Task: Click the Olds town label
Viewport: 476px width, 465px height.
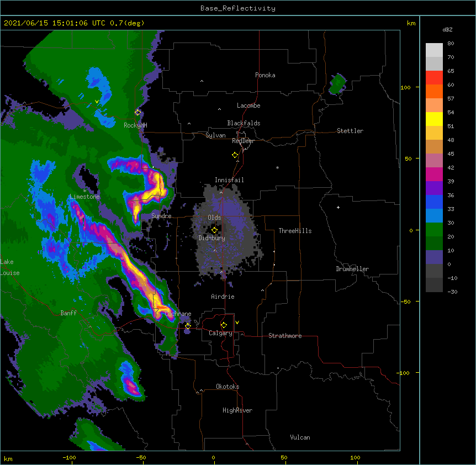Action: 214,218
